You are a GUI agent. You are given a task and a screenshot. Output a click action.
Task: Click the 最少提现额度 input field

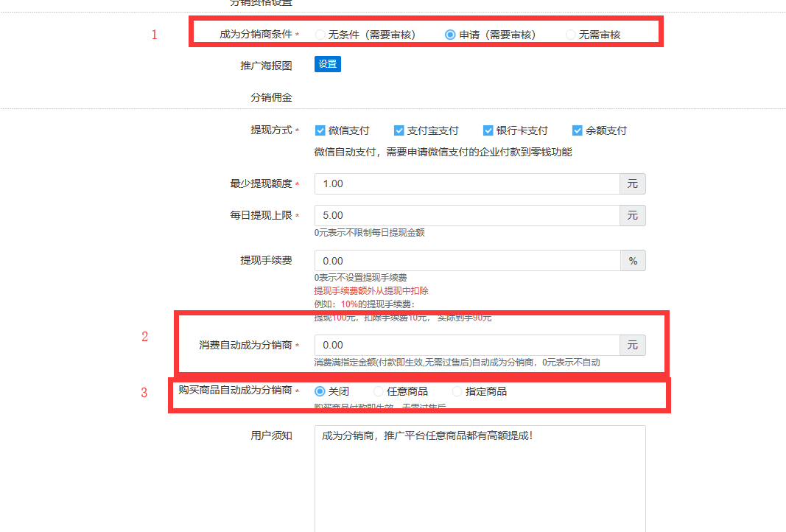466,183
